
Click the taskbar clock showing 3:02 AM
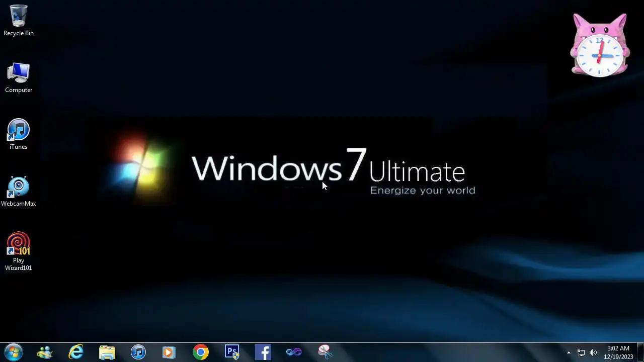pyautogui.click(x=618, y=352)
